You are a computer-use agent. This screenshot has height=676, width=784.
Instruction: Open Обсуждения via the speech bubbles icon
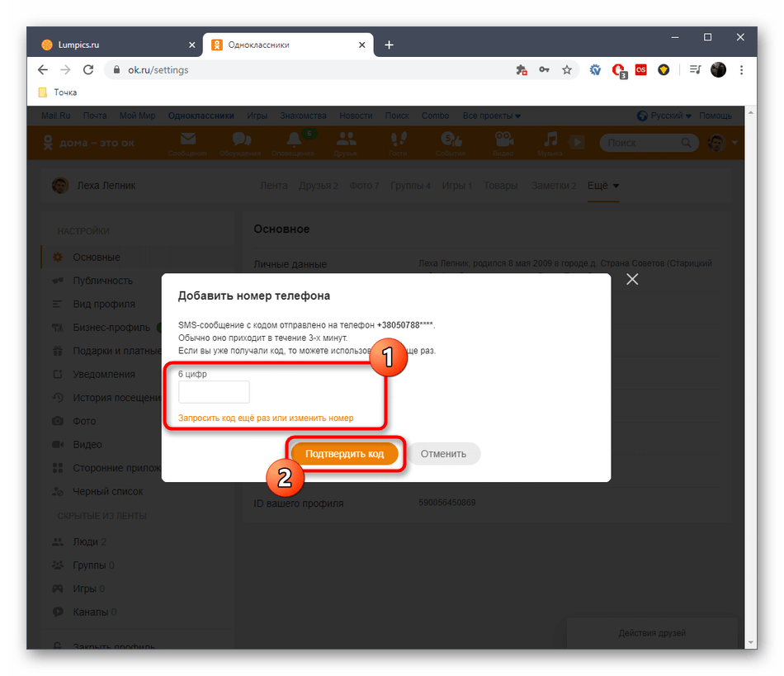pyautogui.click(x=241, y=139)
